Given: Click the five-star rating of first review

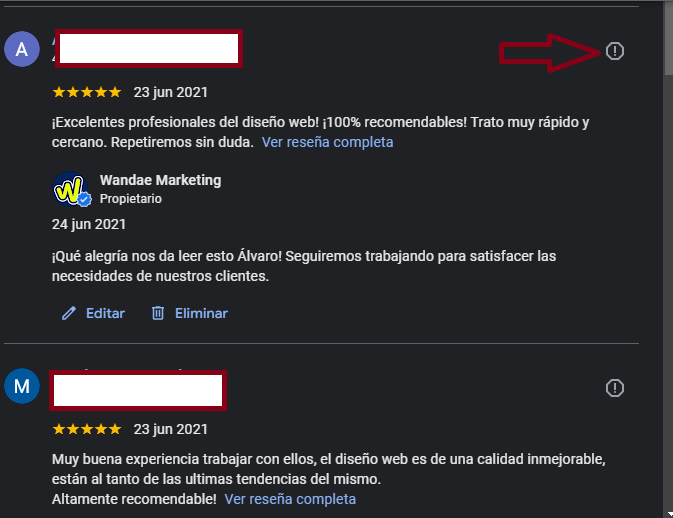Looking at the screenshot, I should coord(87,92).
